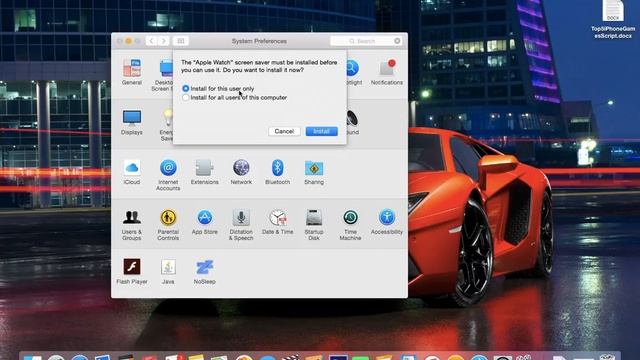The height and width of the screenshot is (360, 640).
Task: Click the Show All grid button
Action: point(180,41)
